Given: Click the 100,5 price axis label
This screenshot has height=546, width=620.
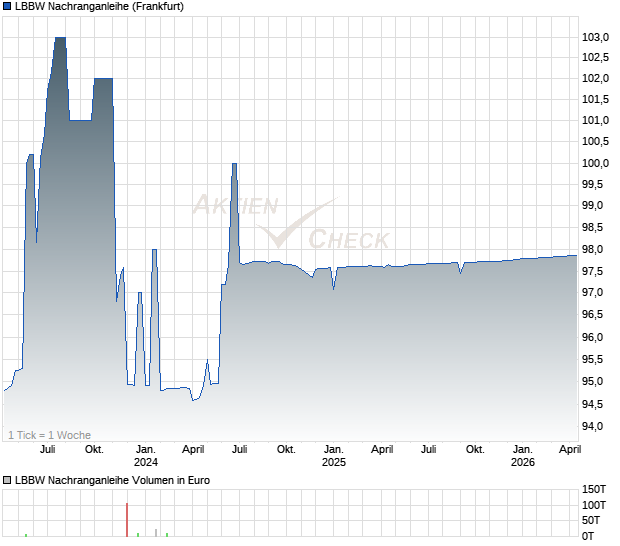Looking at the screenshot, I should coord(595,141).
